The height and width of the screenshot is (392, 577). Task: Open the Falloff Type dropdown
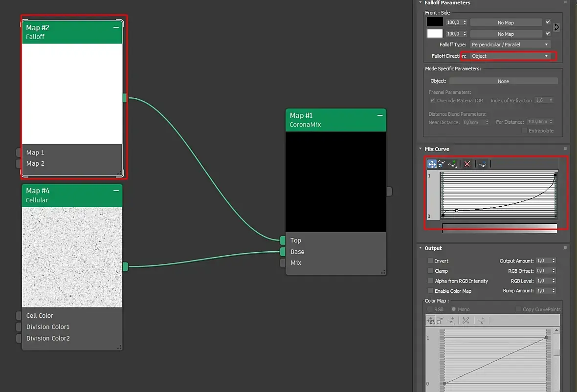[510, 44]
